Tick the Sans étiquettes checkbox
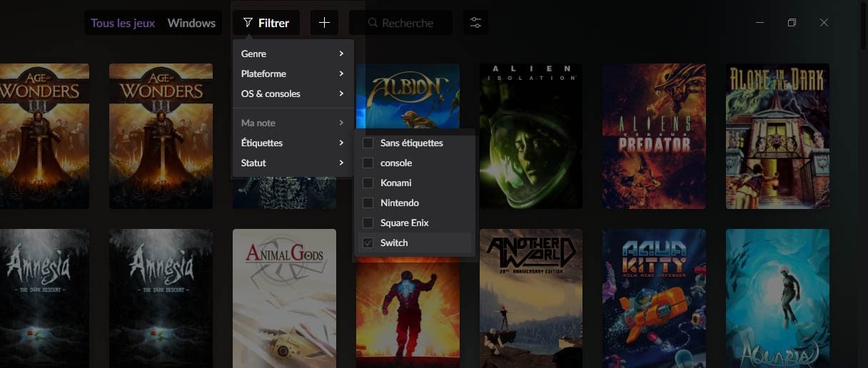The height and width of the screenshot is (368, 868). (x=368, y=143)
